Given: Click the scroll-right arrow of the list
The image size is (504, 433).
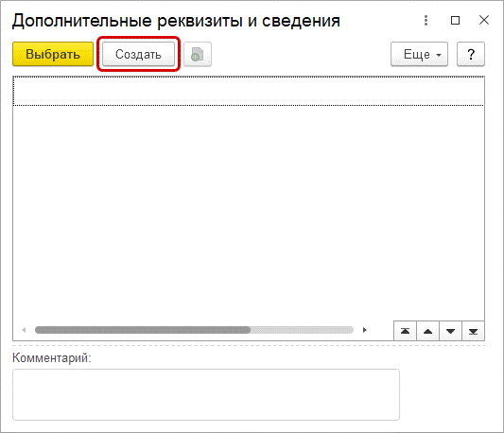Looking at the screenshot, I should 364,330.
